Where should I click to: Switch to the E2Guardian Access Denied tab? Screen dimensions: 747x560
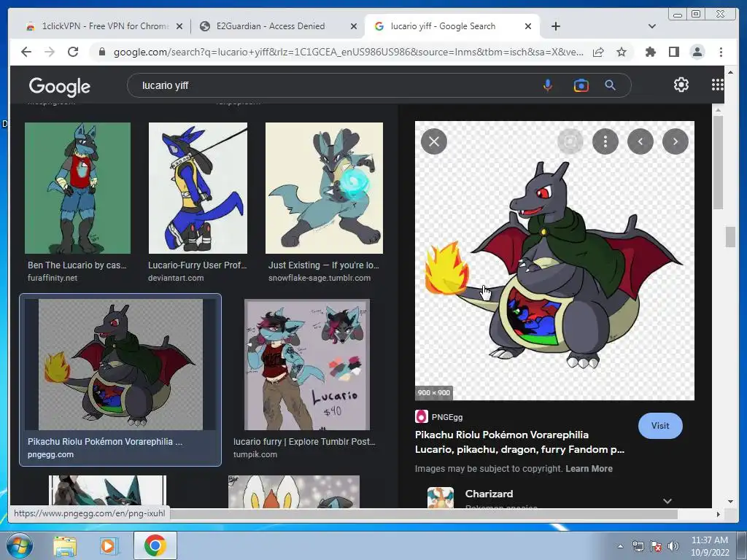point(271,26)
